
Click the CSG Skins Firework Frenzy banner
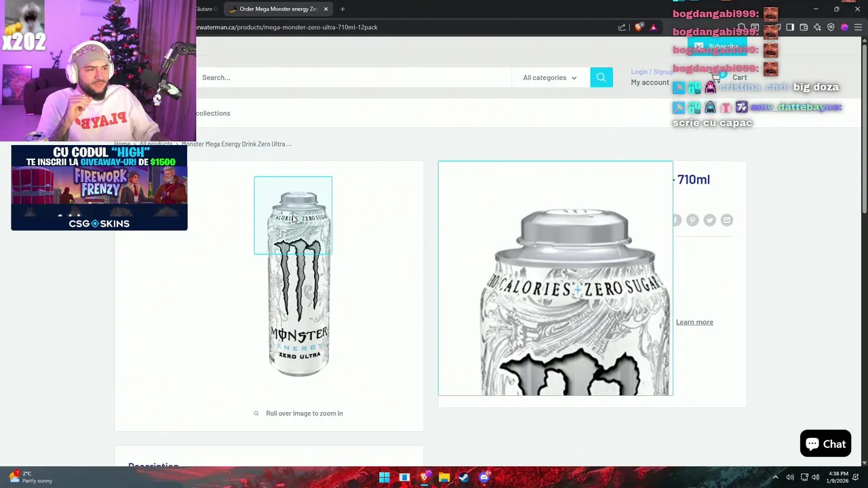click(x=99, y=188)
